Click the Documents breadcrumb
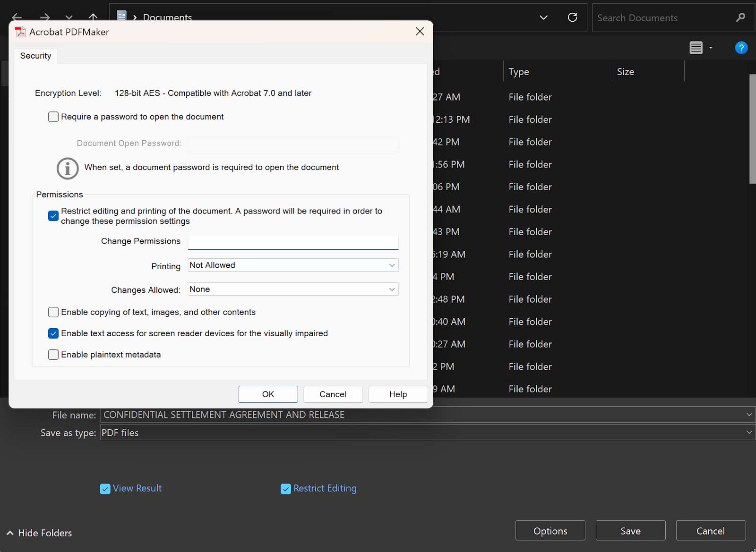Image resolution: width=756 pixels, height=552 pixels. tap(167, 17)
